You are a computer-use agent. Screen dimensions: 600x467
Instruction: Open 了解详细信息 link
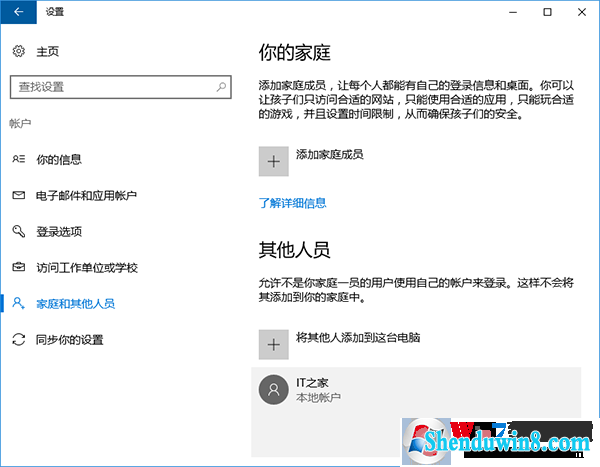click(292, 203)
